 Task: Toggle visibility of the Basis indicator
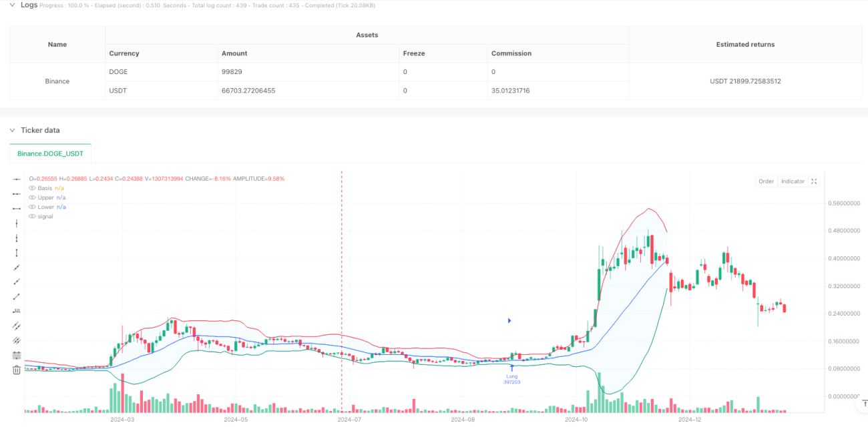click(32, 188)
